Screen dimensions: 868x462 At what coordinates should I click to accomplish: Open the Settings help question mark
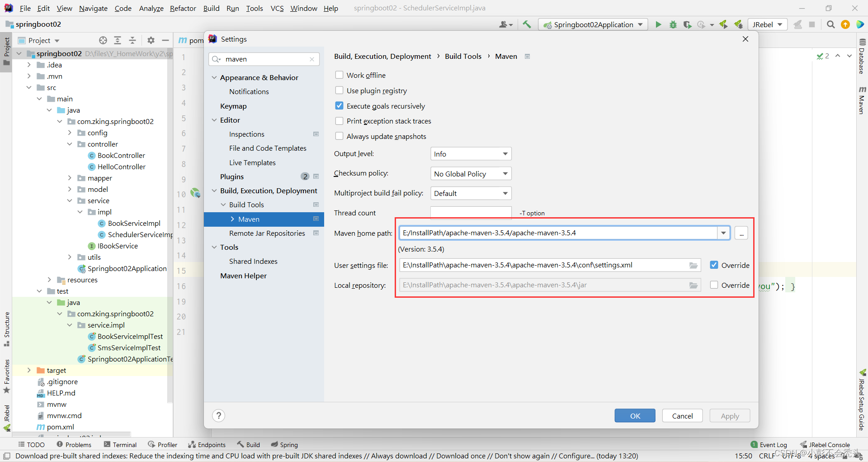coord(219,415)
